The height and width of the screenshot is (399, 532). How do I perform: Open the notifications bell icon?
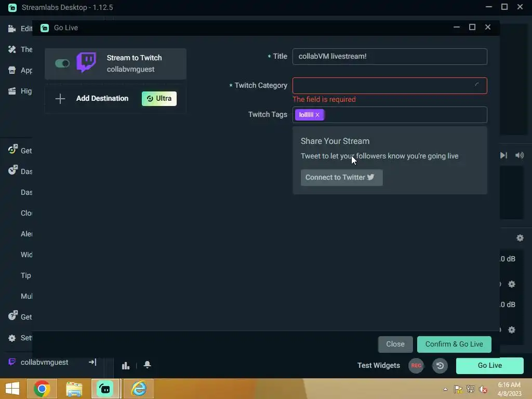click(x=147, y=365)
